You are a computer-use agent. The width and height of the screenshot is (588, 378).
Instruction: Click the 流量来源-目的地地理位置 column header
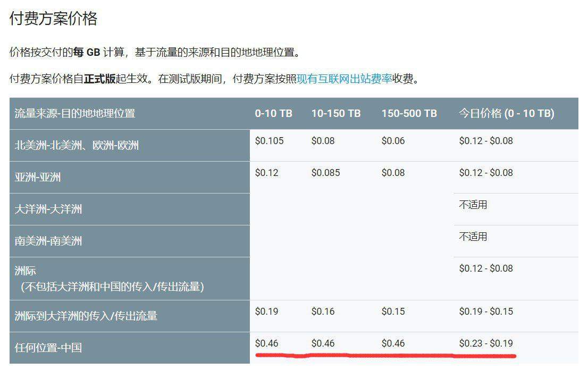(75, 113)
